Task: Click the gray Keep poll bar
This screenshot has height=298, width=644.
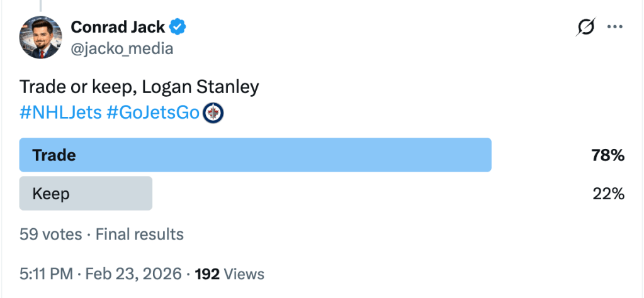Action: point(86,194)
